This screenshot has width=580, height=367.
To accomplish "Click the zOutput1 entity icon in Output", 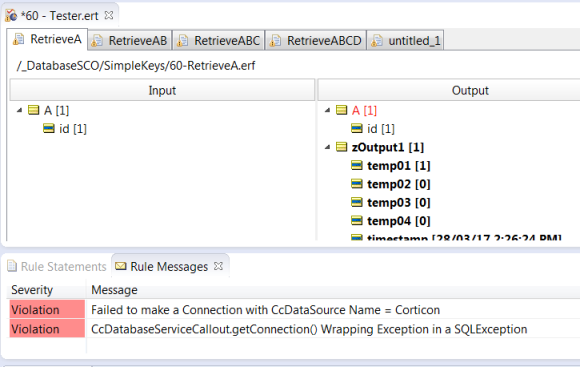I will [x=341, y=147].
